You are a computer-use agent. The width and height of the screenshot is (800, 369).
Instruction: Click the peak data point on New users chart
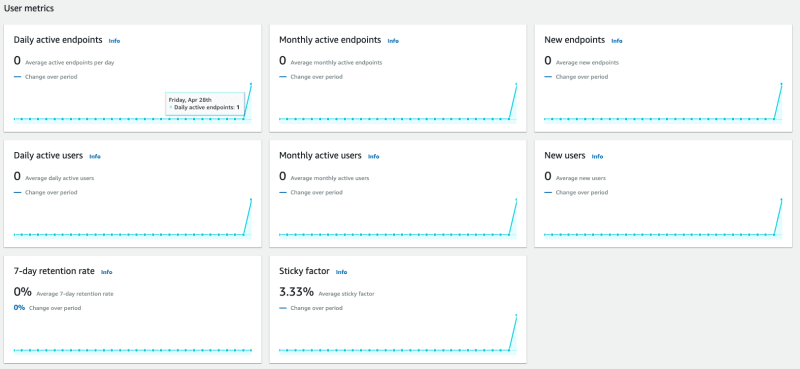tap(782, 200)
